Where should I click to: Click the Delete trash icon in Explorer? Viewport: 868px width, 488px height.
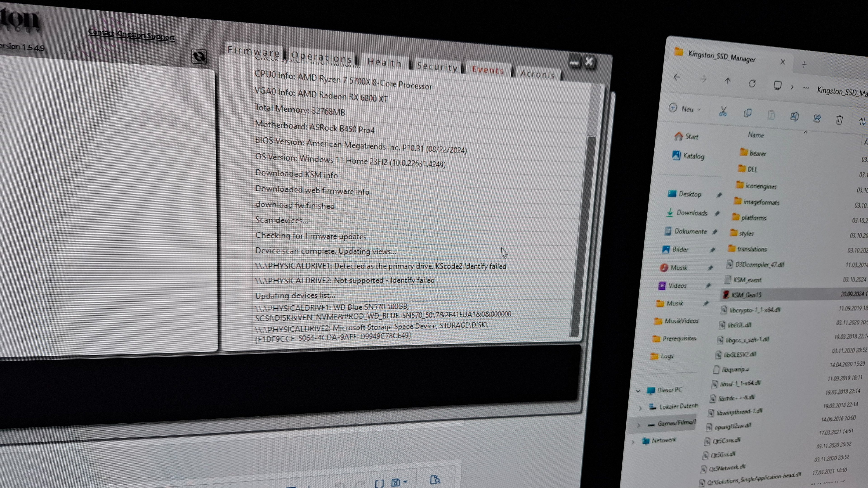[x=839, y=120]
